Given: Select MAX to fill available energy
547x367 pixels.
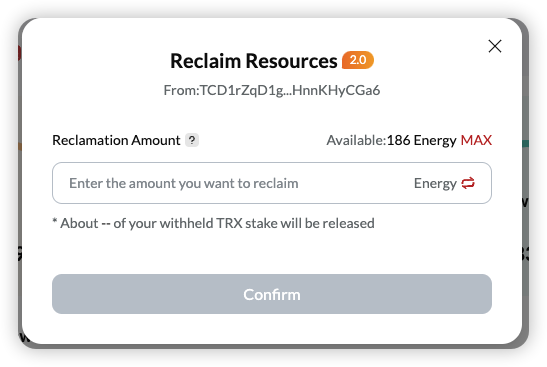Looking at the screenshot, I should pos(476,140).
